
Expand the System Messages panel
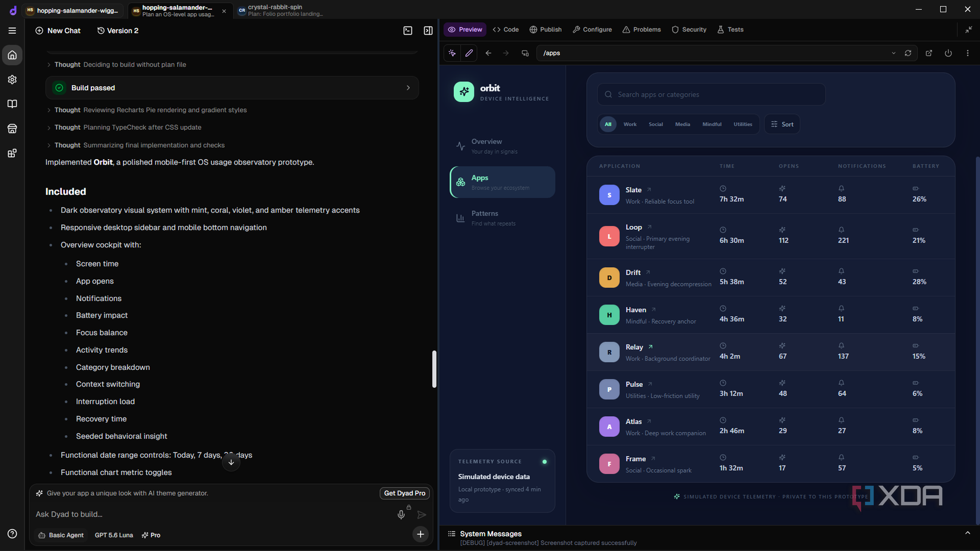[968, 533]
